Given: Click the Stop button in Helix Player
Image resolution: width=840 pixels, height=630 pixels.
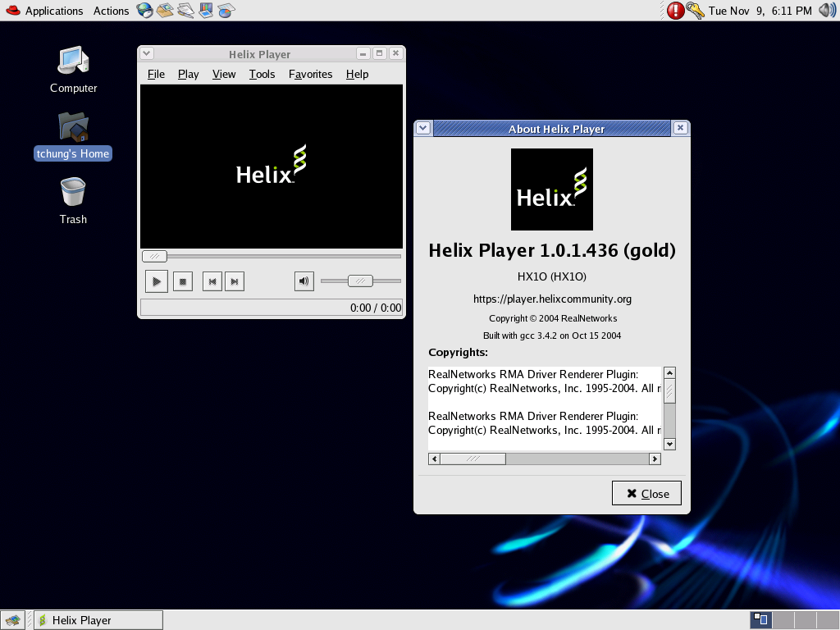Looking at the screenshot, I should [x=183, y=281].
